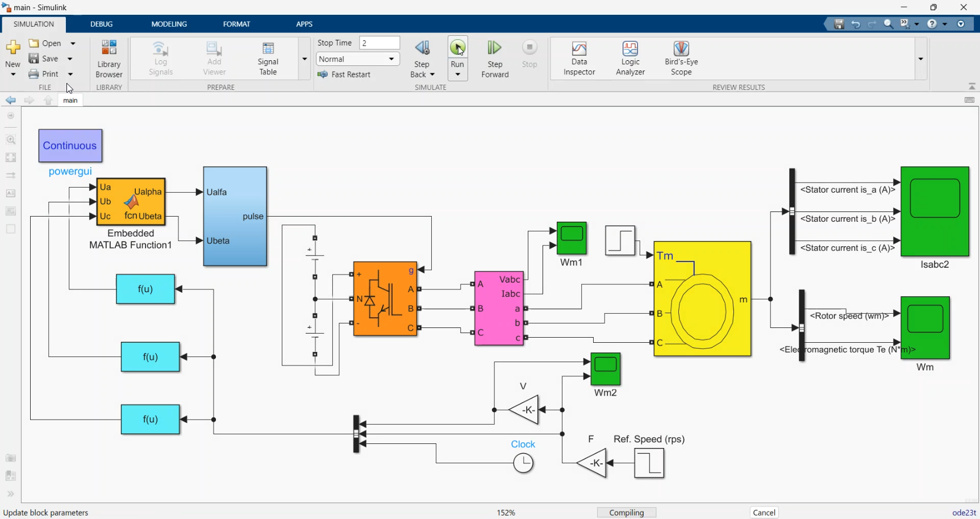
Task: Select the Embedded MATLAB Function1 block
Action: [x=131, y=202]
